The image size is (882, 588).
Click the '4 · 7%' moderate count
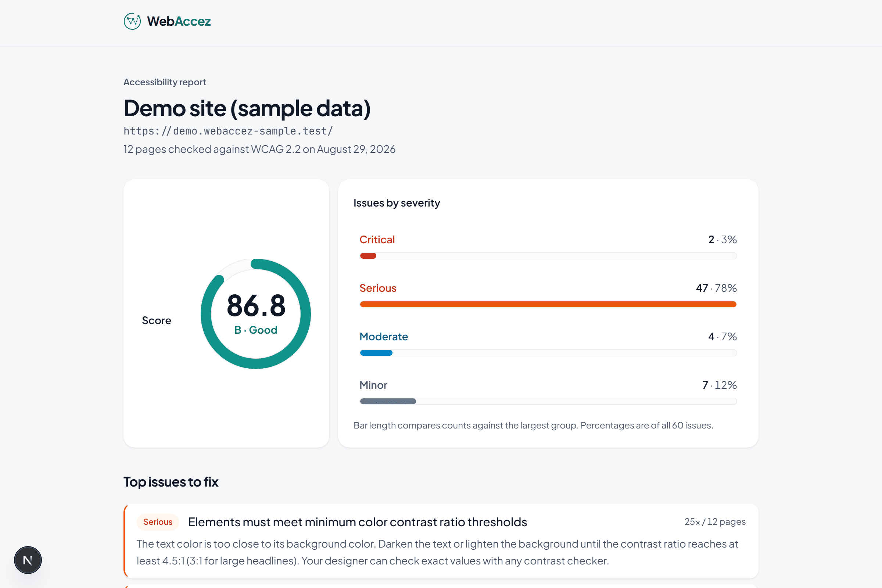click(x=722, y=336)
